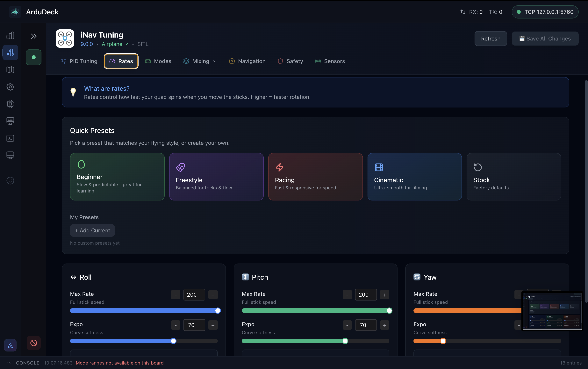This screenshot has height=369, width=588.
Task: Click the lightbulb tip icon
Action: [x=73, y=92]
